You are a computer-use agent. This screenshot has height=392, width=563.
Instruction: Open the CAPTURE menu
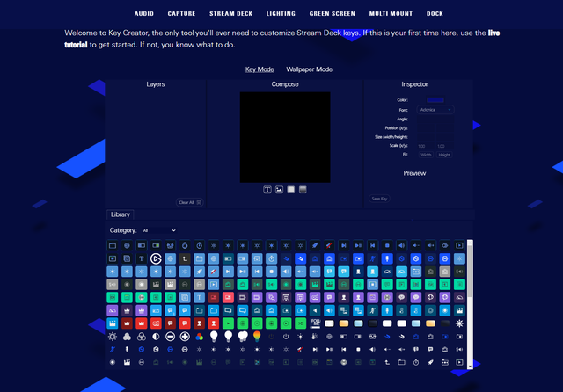tap(182, 14)
